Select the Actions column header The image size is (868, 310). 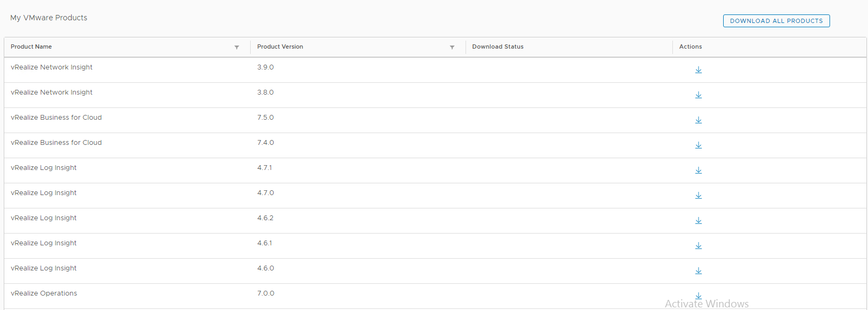[691, 47]
